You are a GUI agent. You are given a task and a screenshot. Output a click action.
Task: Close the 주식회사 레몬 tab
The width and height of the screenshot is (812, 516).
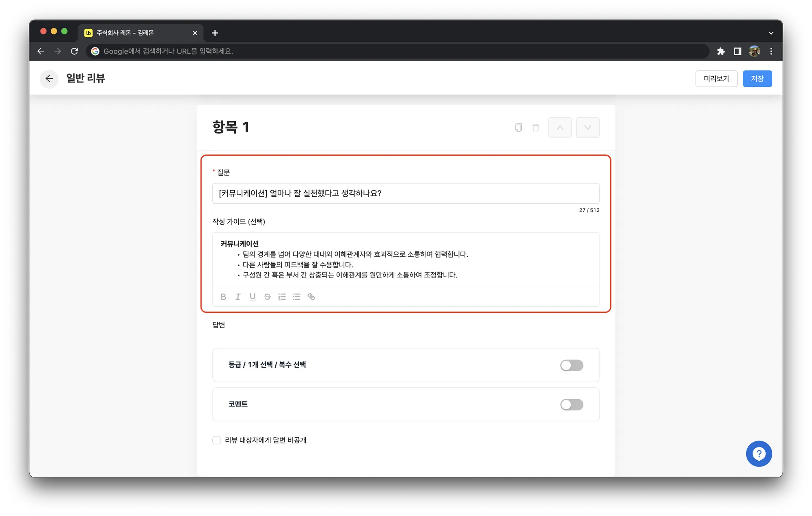pos(195,33)
